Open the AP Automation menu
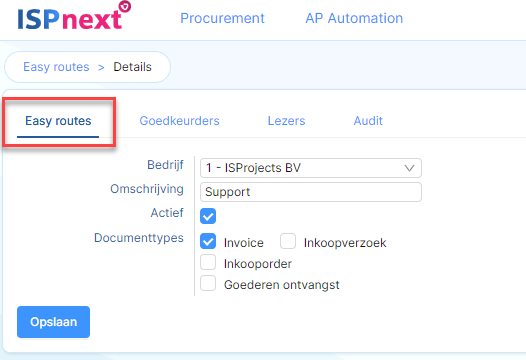The image size is (526, 360). [354, 18]
